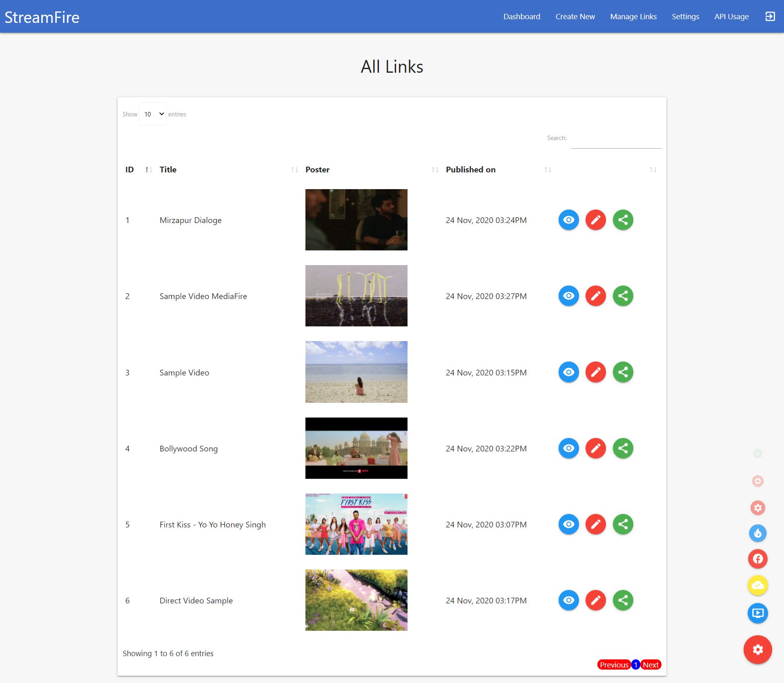Screen dimensions: 784x683
Task: Click the blue video player floating icon
Action: tap(758, 613)
